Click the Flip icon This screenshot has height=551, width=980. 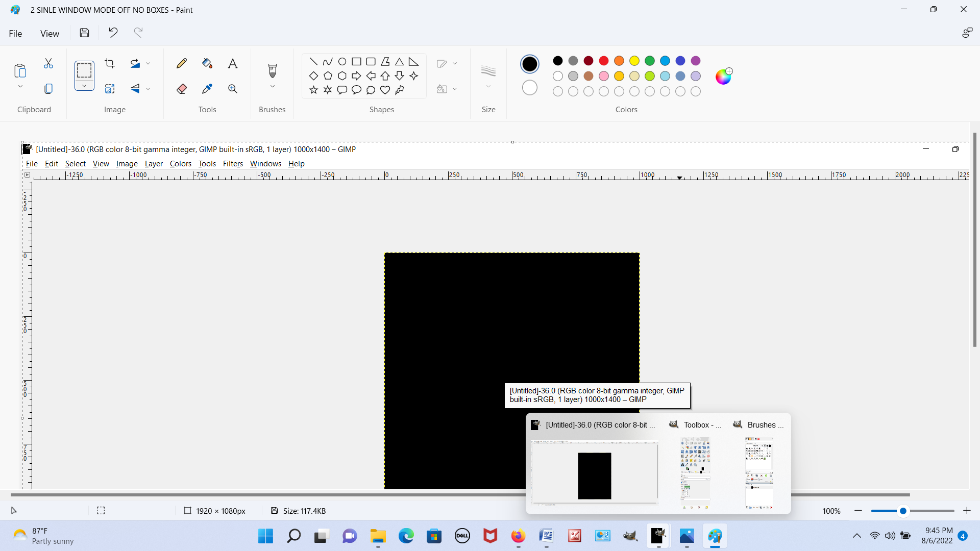coord(135,89)
